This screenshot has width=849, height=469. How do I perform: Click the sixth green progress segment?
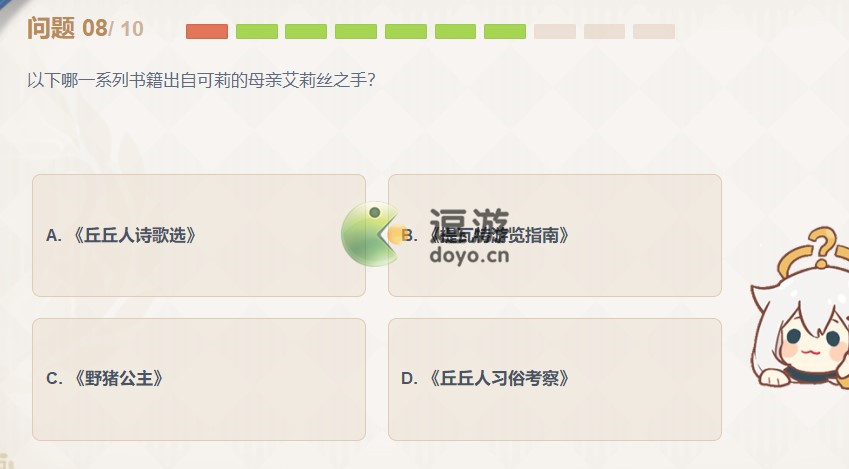click(455, 31)
